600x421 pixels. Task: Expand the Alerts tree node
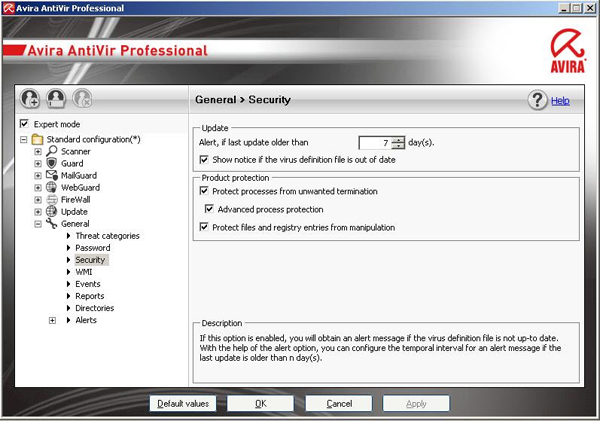pos(52,320)
